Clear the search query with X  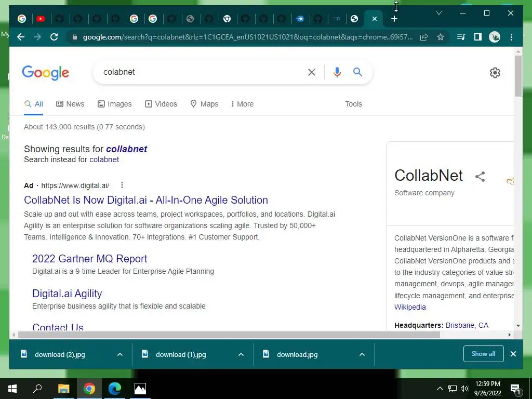312,72
